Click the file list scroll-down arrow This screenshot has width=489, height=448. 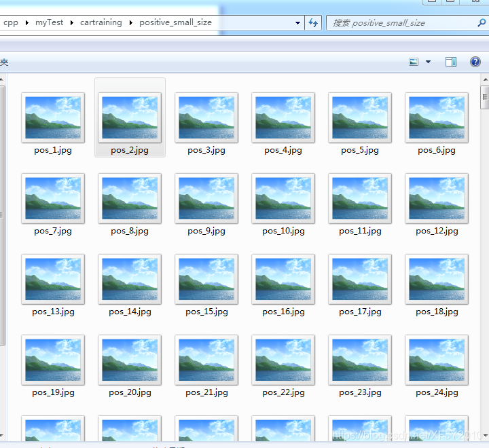(485, 436)
